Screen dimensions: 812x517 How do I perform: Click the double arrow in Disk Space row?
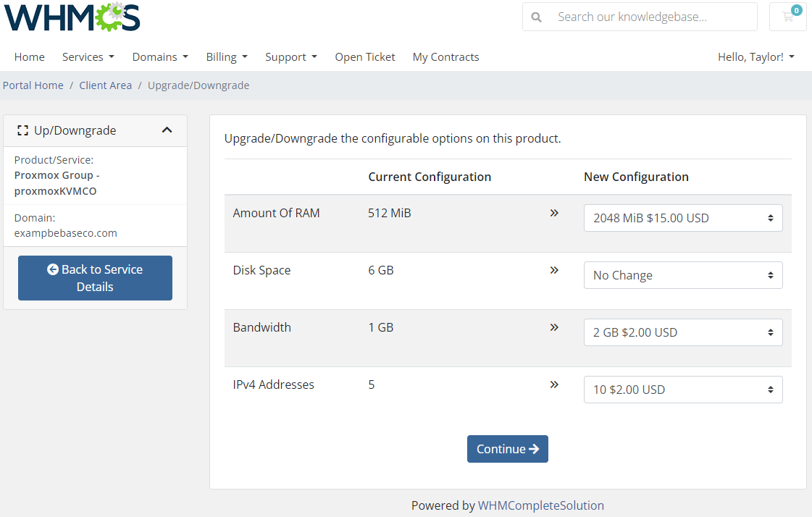[554, 270]
